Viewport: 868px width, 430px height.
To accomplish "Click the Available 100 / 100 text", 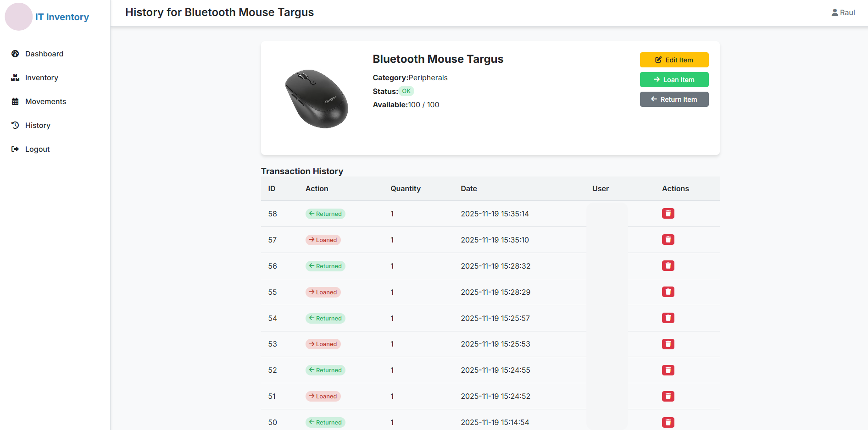I will point(406,105).
